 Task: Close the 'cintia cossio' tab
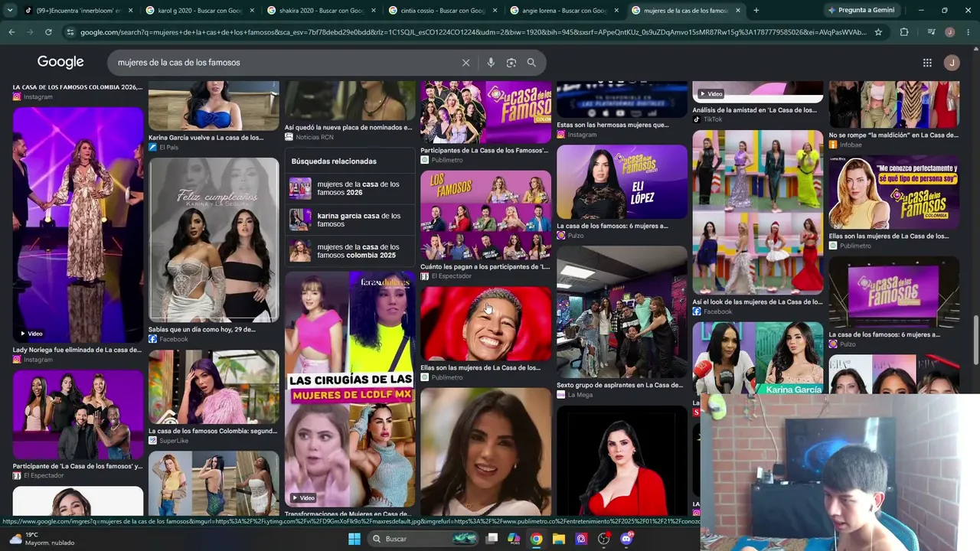click(x=493, y=11)
